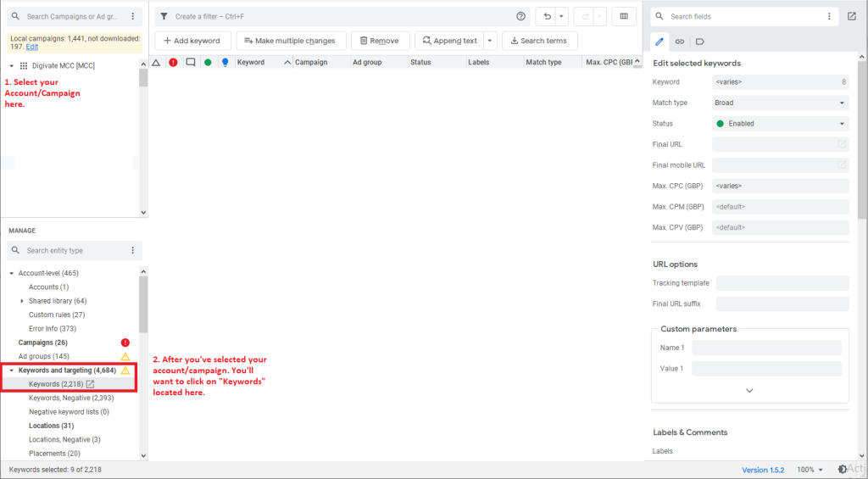The image size is (868, 479).
Task: Open the Append text dropdown arrow
Action: pos(489,41)
